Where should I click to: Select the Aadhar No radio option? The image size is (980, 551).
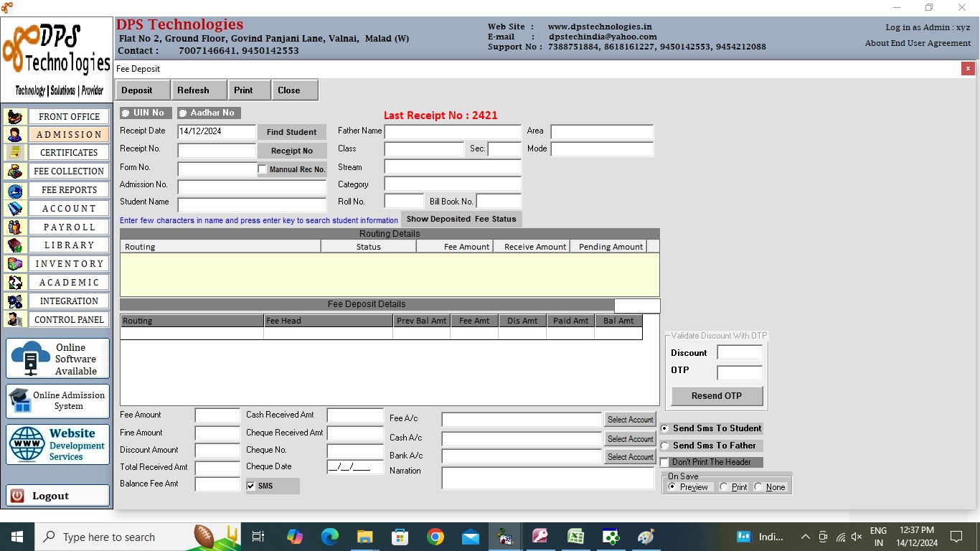click(x=182, y=113)
